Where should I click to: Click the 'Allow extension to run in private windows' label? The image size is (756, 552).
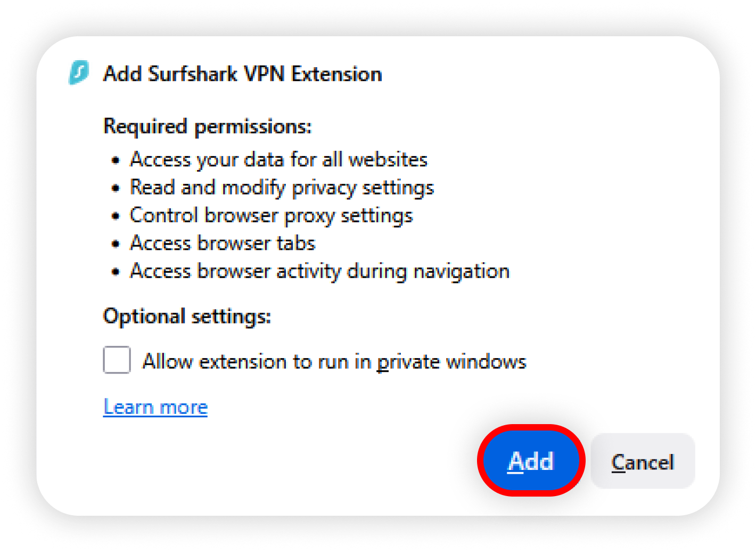[334, 361]
